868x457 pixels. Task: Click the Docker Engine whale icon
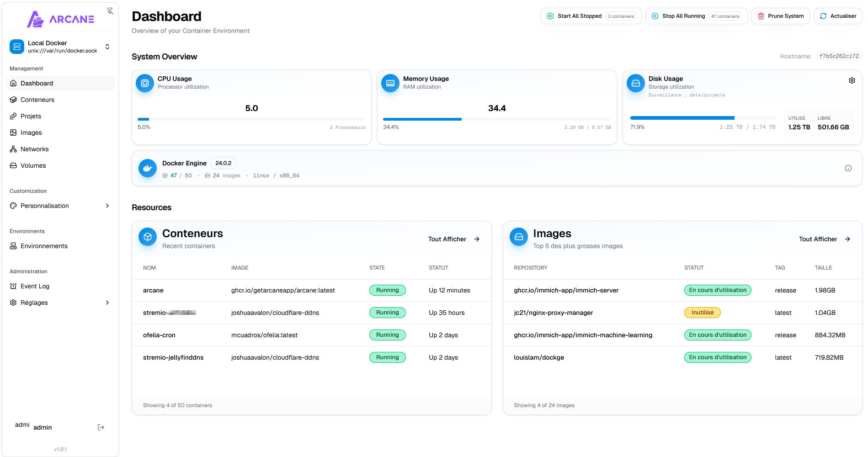pos(147,168)
